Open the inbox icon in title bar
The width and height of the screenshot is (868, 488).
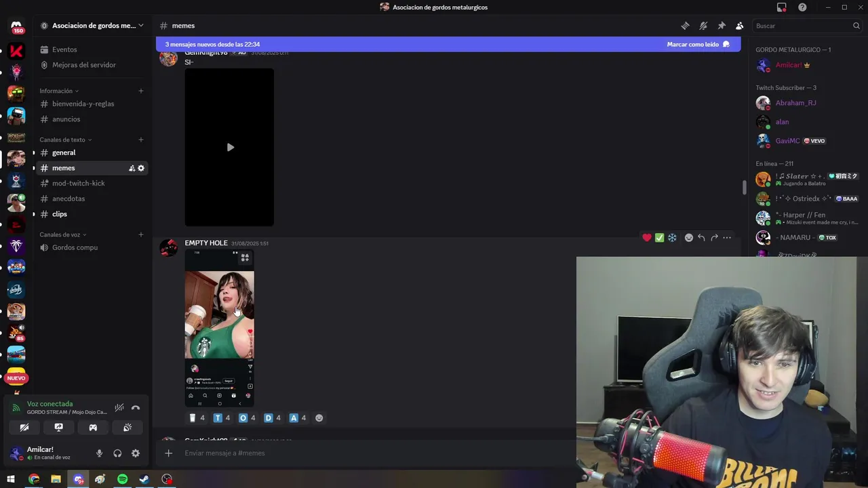(x=782, y=7)
